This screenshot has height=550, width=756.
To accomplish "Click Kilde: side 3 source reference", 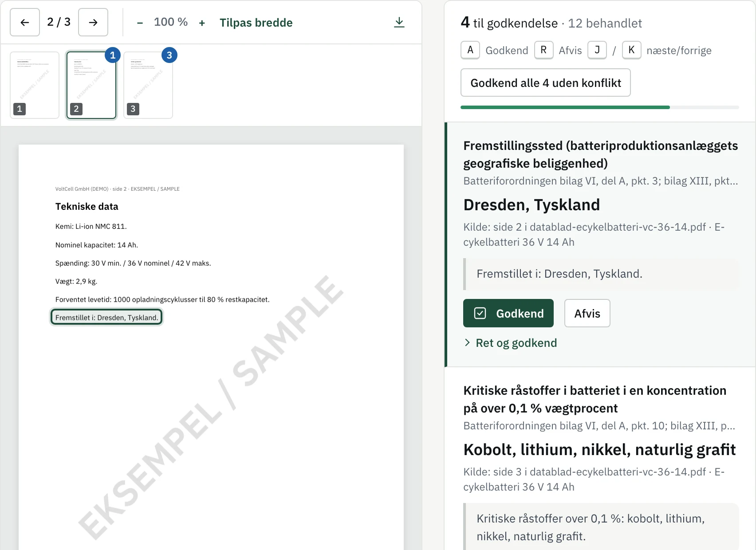I will [x=594, y=479].
